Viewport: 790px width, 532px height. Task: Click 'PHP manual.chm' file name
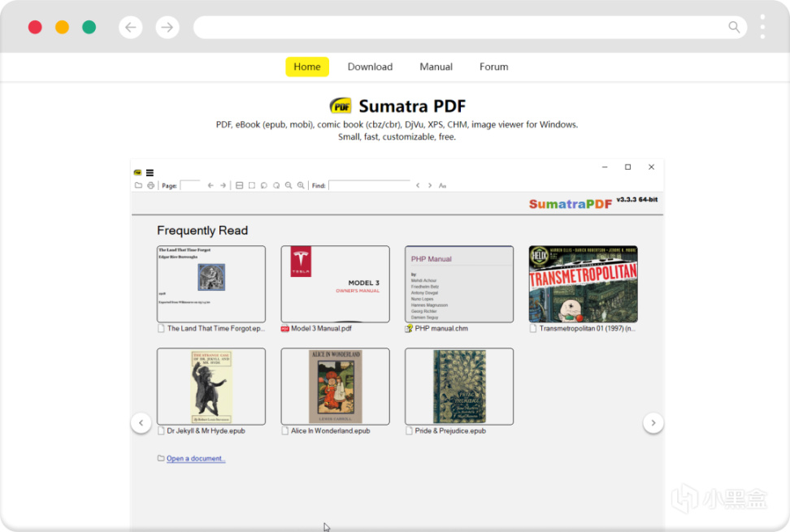[441, 329]
